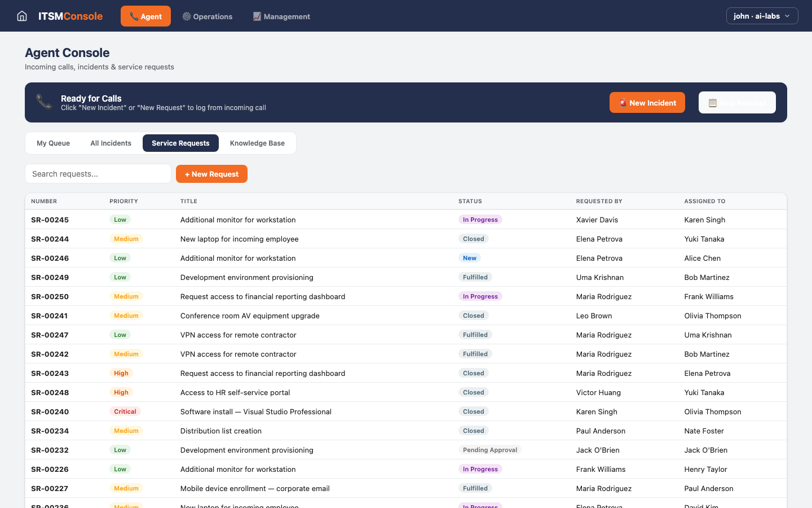Click the search requests field

[98, 173]
